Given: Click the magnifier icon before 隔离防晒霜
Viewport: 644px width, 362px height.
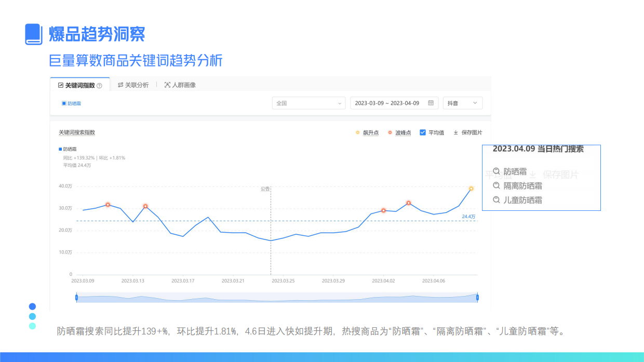Looking at the screenshot, I should pyautogui.click(x=497, y=185).
